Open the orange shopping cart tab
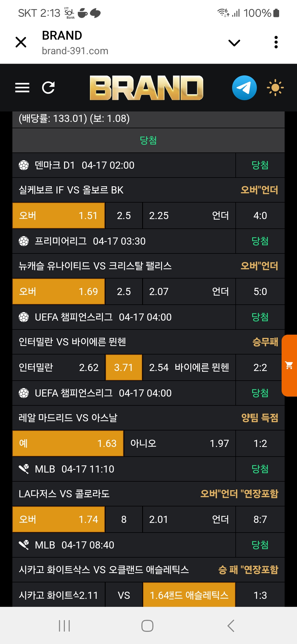The width and height of the screenshot is (297, 644). pyautogui.click(x=289, y=365)
